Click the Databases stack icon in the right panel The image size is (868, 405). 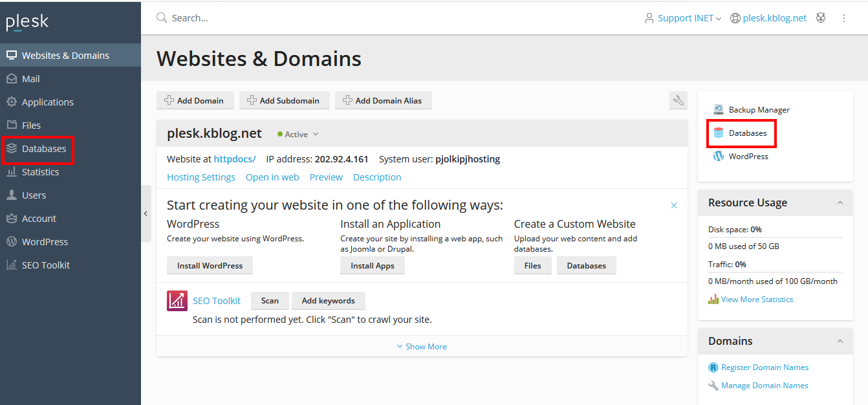719,133
